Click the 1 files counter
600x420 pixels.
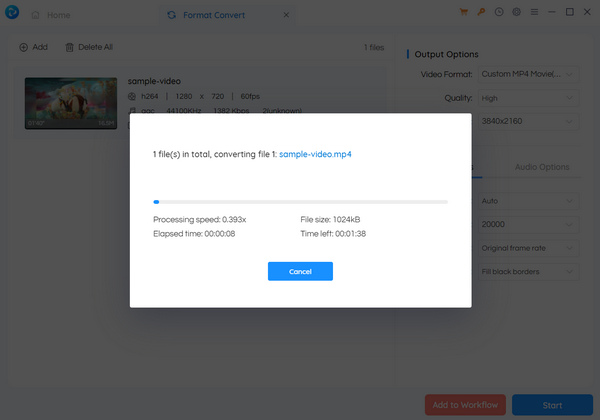click(374, 47)
